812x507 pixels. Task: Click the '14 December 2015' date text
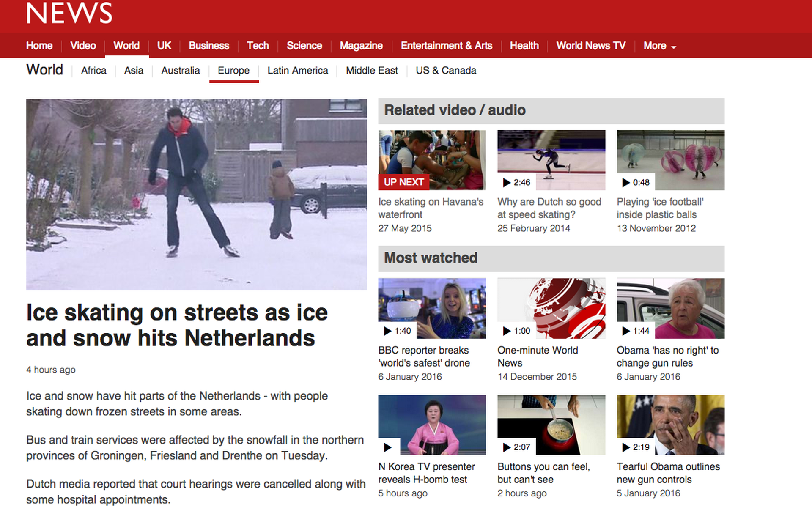tap(537, 377)
